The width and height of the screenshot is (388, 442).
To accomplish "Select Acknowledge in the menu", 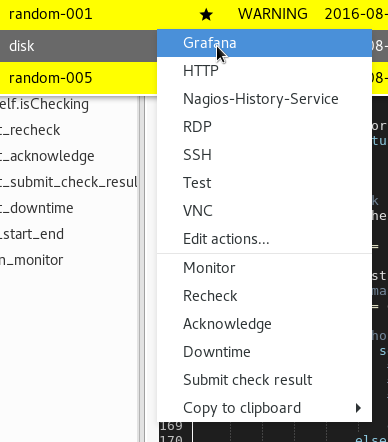I will tap(264, 324).
